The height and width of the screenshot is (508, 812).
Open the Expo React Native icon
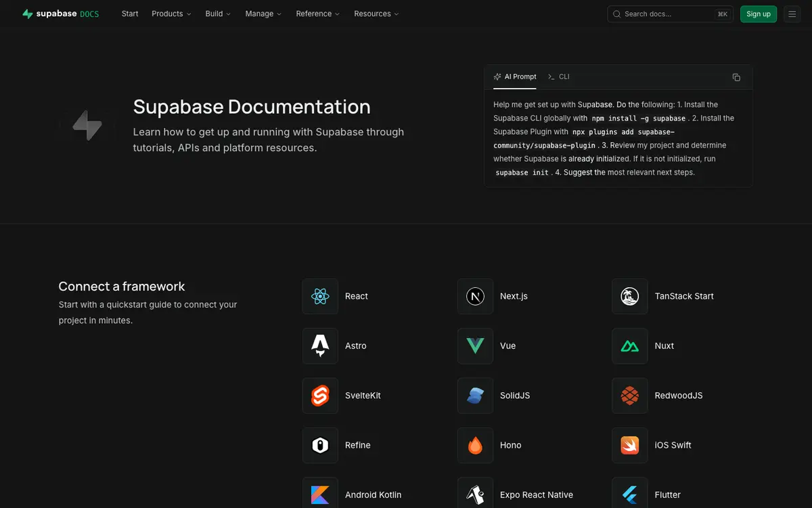click(x=475, y=493)
